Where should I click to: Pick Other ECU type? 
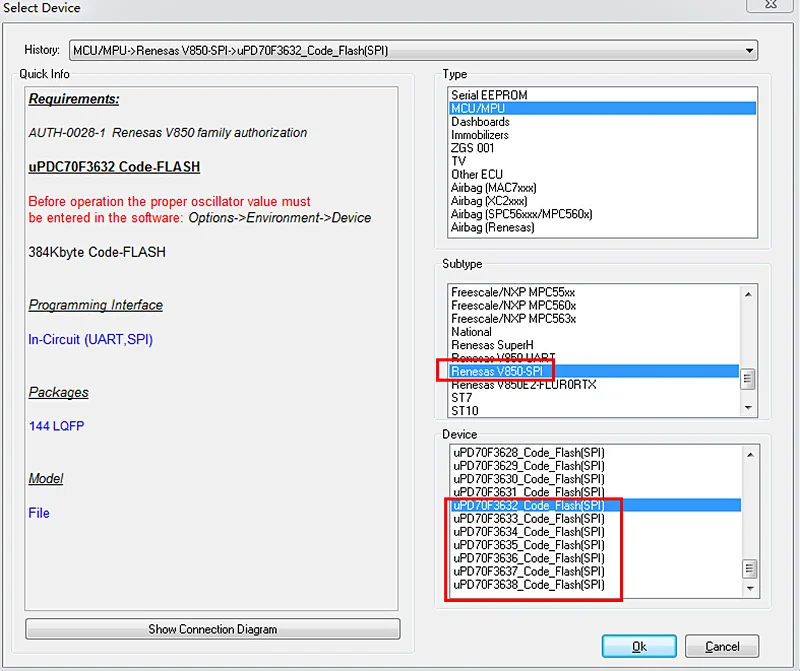tap(602, 175)
